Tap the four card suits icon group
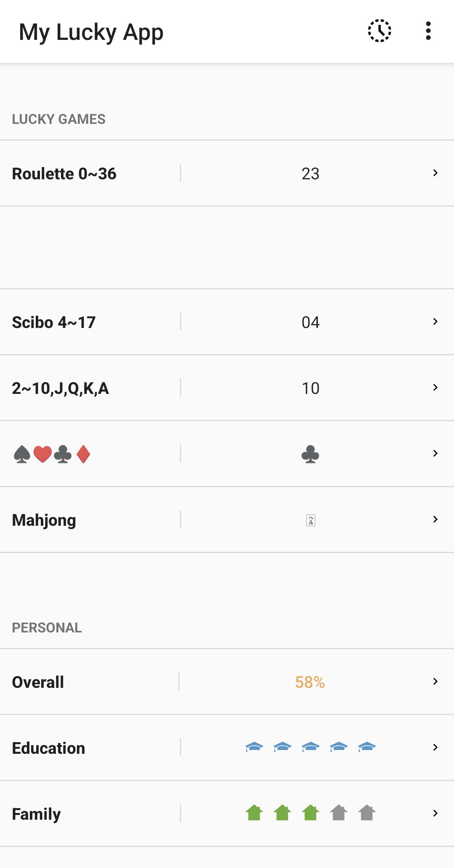This screenshot has width=454, height=868. point(52,454)
